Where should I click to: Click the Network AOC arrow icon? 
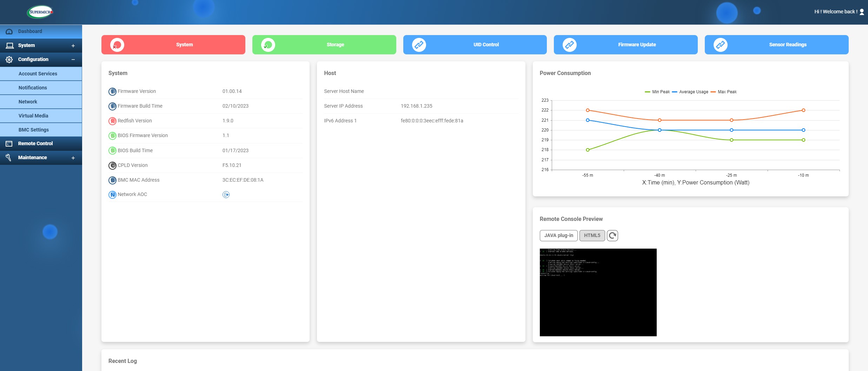(x=226, y=195)
